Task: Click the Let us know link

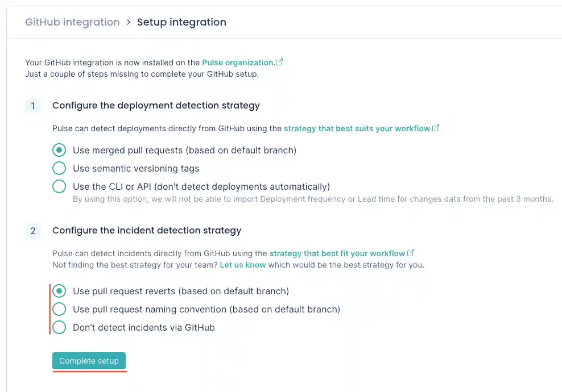Action: point(243,265)
